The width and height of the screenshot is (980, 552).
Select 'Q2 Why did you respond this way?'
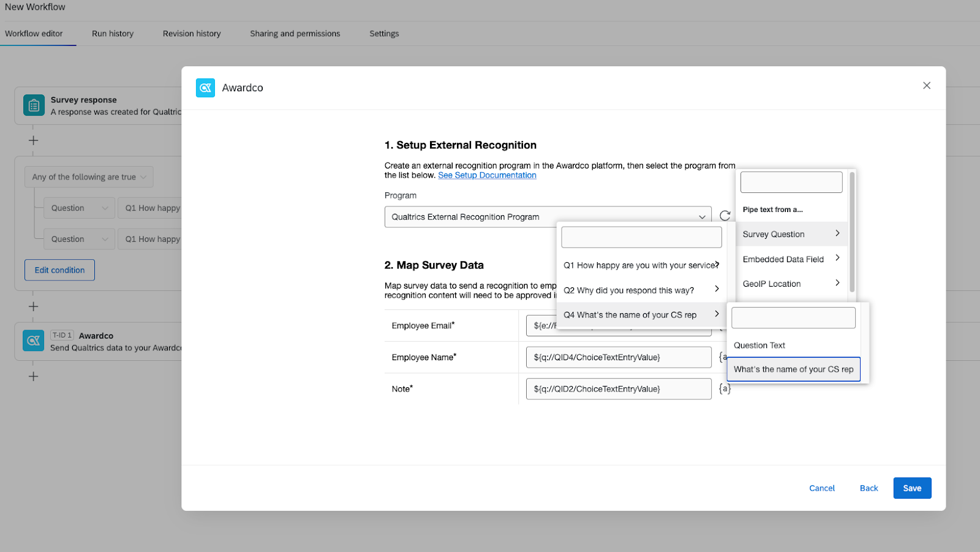[x=640, y=290]
